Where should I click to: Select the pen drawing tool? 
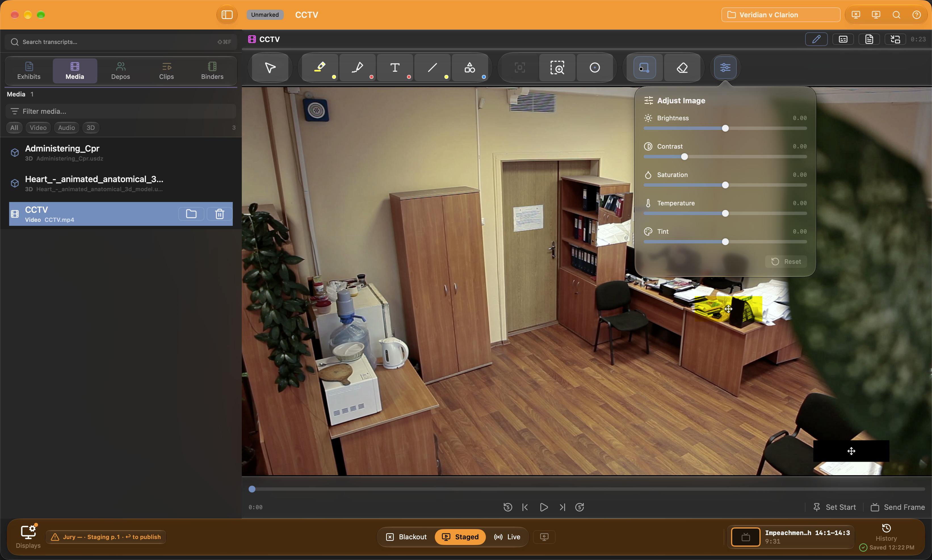357,68
